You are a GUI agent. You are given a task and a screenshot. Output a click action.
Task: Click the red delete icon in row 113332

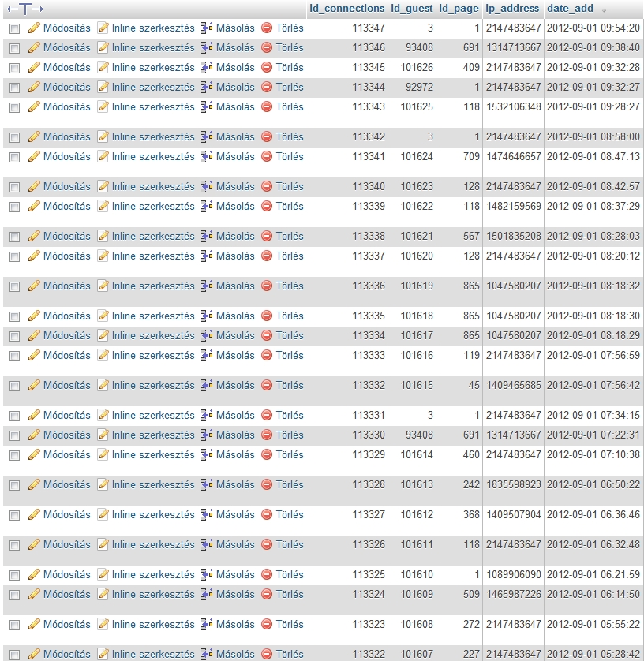267,386
